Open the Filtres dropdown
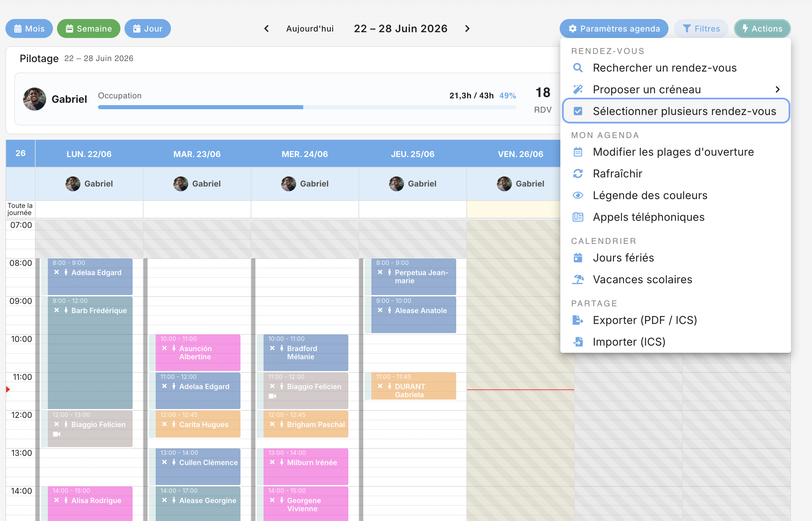 [701, 28]
